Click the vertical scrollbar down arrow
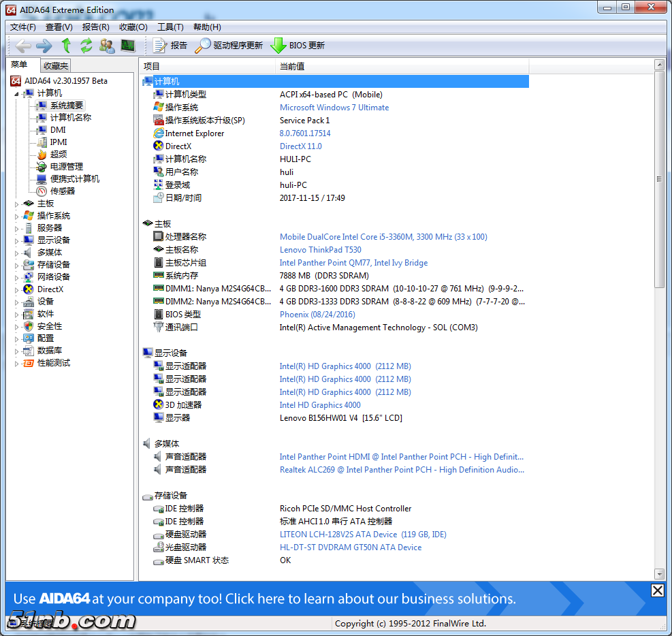 point(659,574)
